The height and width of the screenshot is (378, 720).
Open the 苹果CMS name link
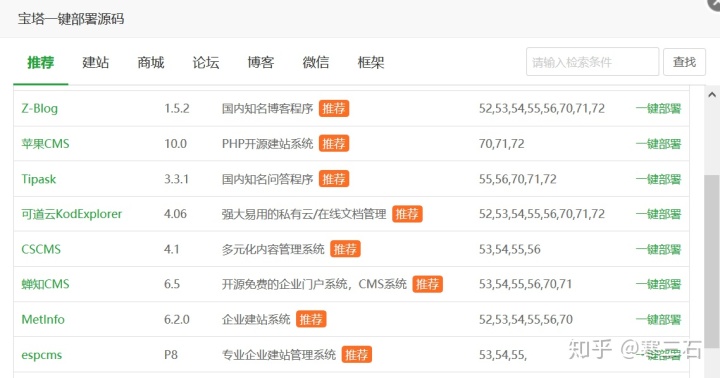point(45,144)
